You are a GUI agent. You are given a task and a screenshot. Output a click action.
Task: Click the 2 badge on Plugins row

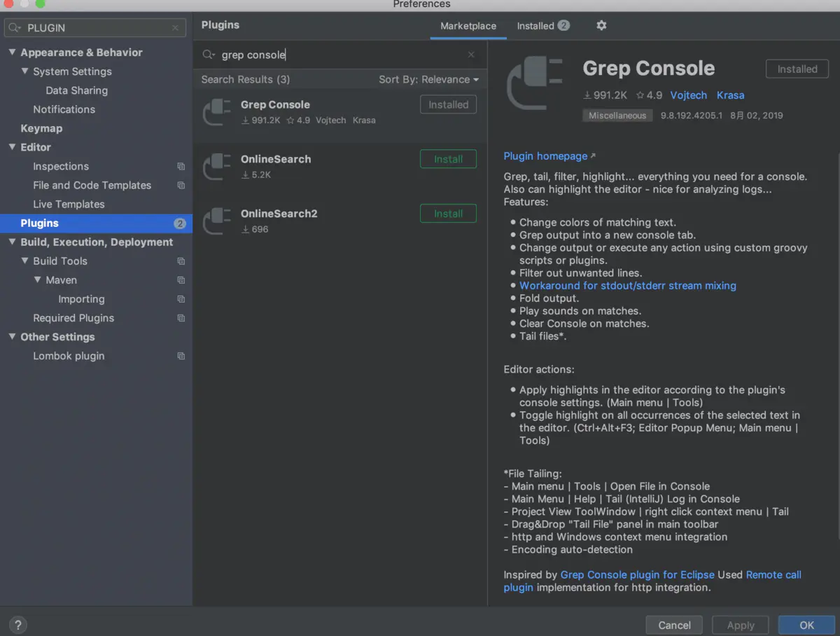(180, 223)
